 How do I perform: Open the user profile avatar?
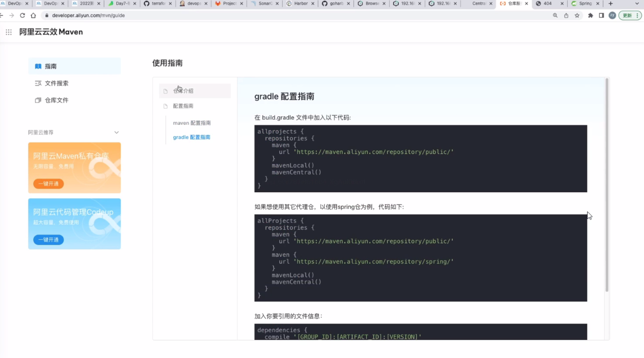(x=612, y=15)
